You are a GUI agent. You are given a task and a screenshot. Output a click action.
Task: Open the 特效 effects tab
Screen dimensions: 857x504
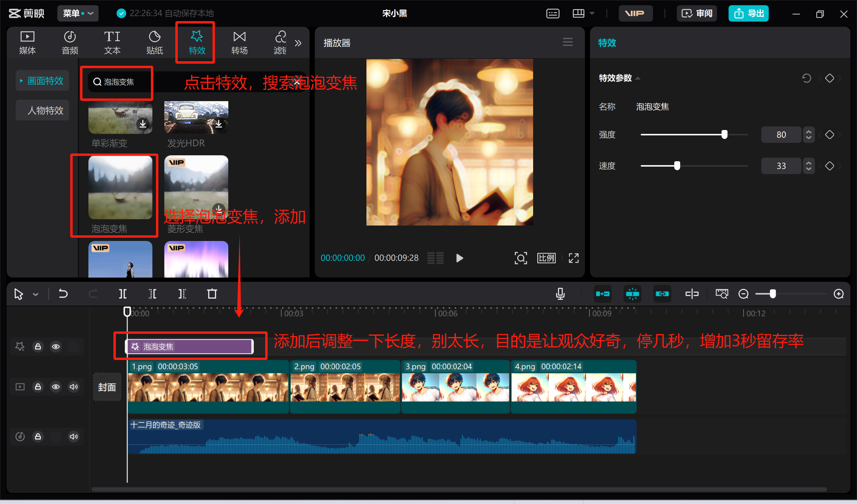pyautogui.click(x=197, y=43)
